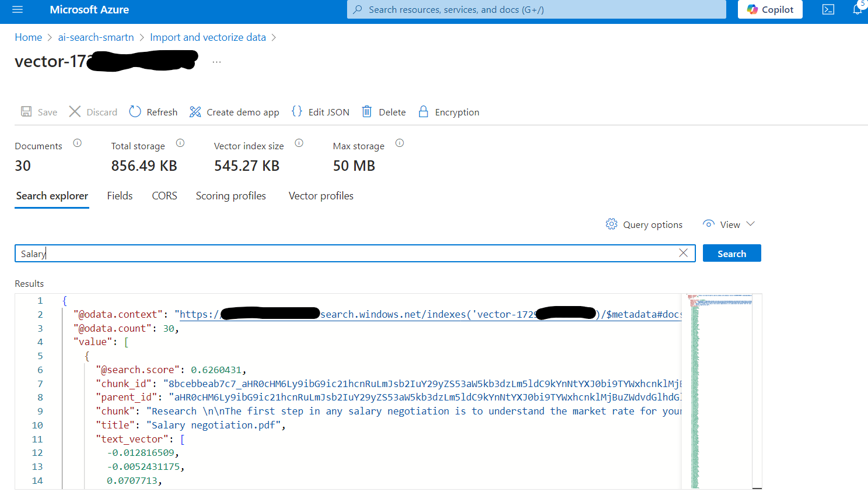Click Create demo app
This screenshot has height=499, width=868.
[235, 112]
